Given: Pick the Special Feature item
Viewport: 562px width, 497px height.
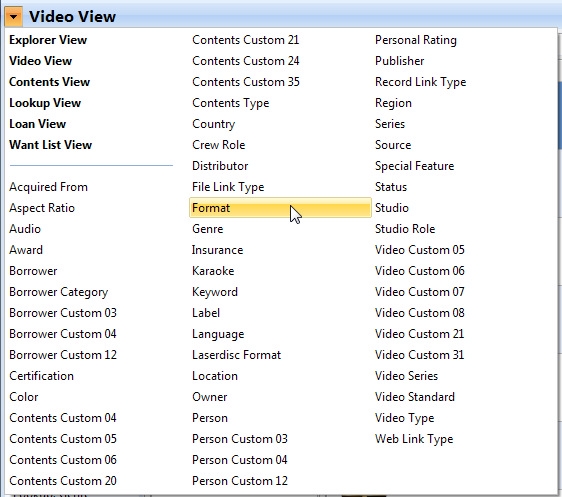Looking at the screenshot, I should (414, 166).
